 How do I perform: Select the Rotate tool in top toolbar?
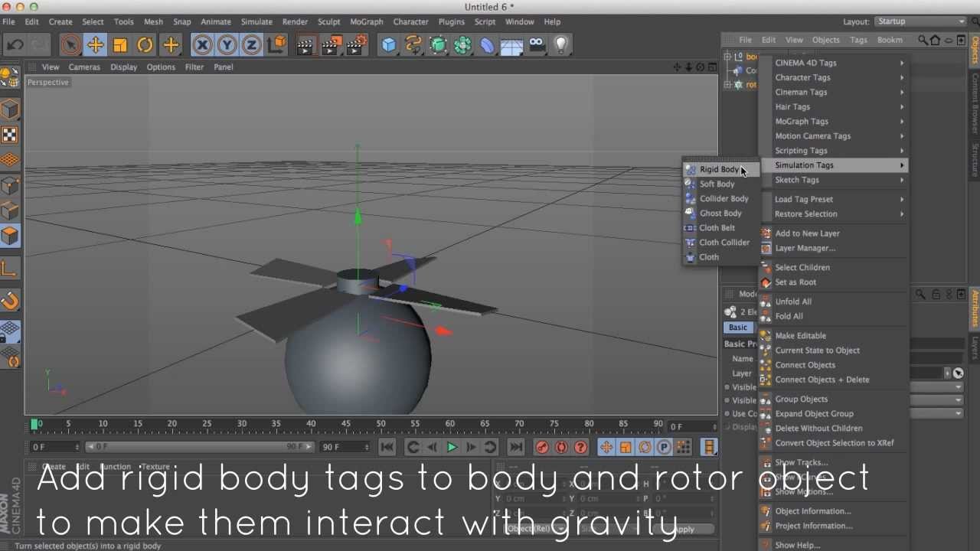[x=145, y=45]
